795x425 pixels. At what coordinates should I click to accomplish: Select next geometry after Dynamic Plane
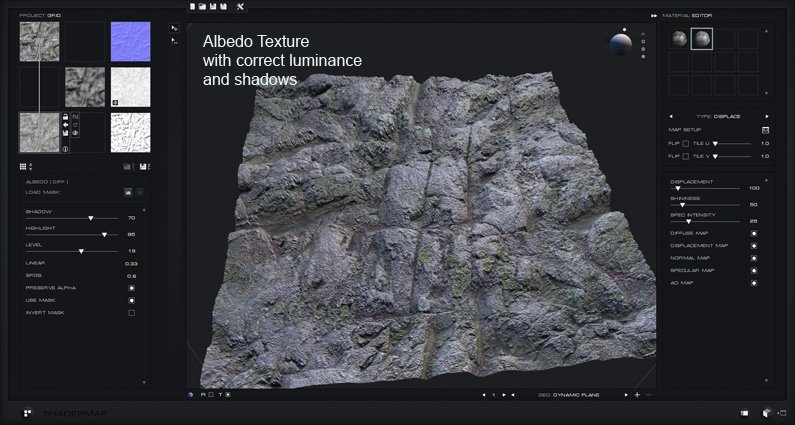627,395
